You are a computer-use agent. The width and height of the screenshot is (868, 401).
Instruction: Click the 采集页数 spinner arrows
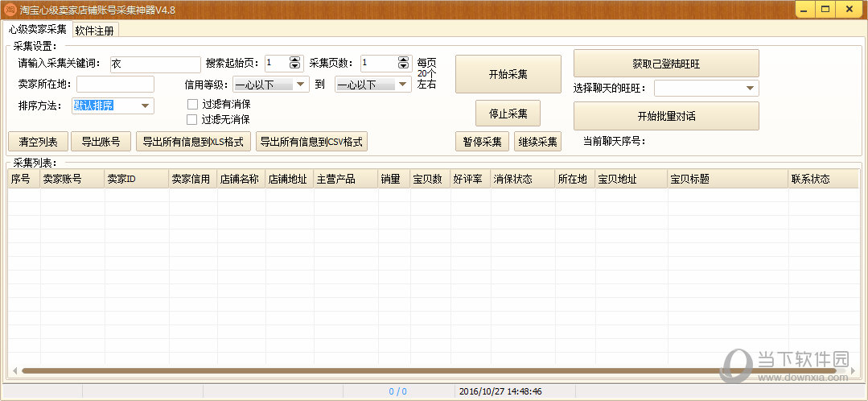coord(405,63)
